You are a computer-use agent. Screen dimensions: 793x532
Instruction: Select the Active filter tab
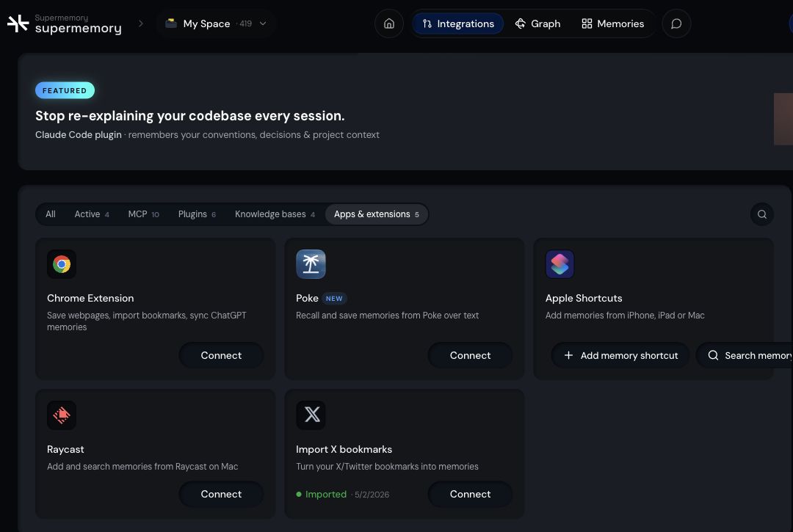(x=92, y=214)
